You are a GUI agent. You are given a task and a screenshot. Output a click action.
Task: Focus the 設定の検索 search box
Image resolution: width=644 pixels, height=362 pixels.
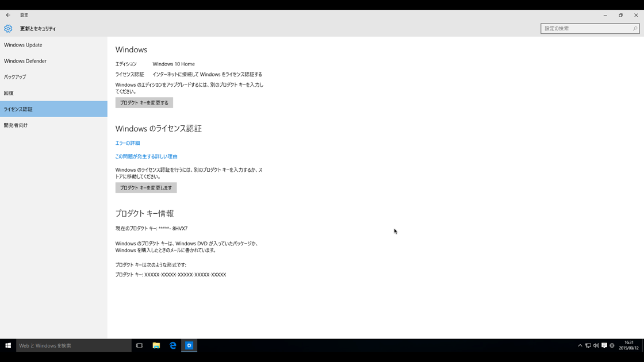590,29
